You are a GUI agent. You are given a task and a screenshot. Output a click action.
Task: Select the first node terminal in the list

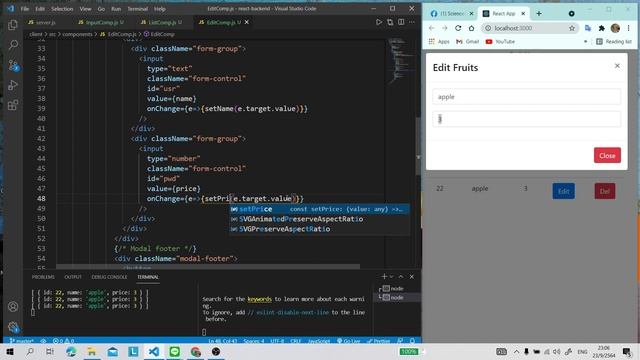pyautogui.click(x=396, y=289)
